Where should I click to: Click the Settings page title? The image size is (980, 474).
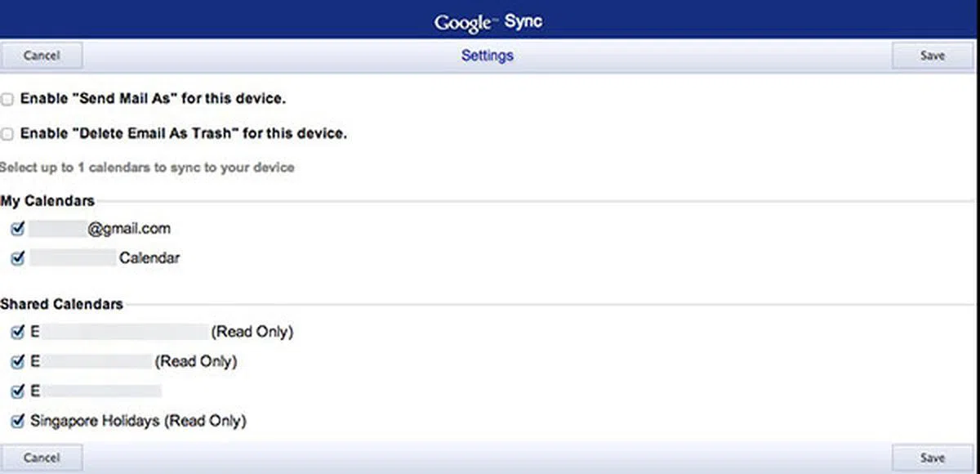coord(488,56)
